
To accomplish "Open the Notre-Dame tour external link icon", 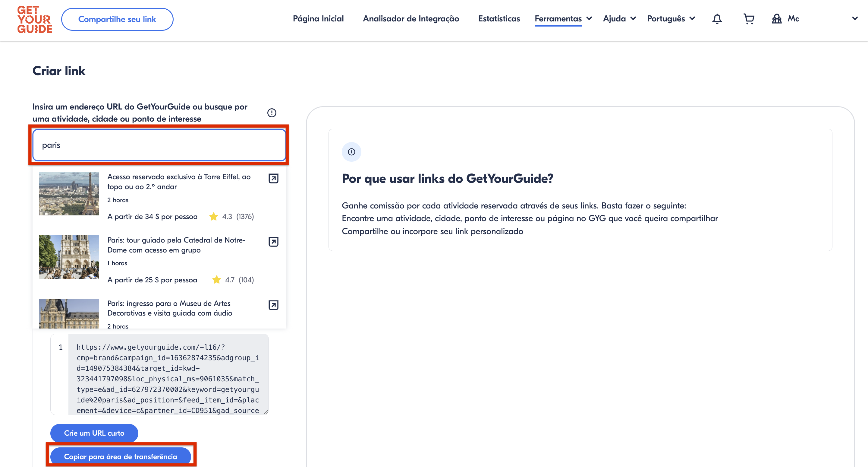I will pyautogui.click(x=273, y=242).
